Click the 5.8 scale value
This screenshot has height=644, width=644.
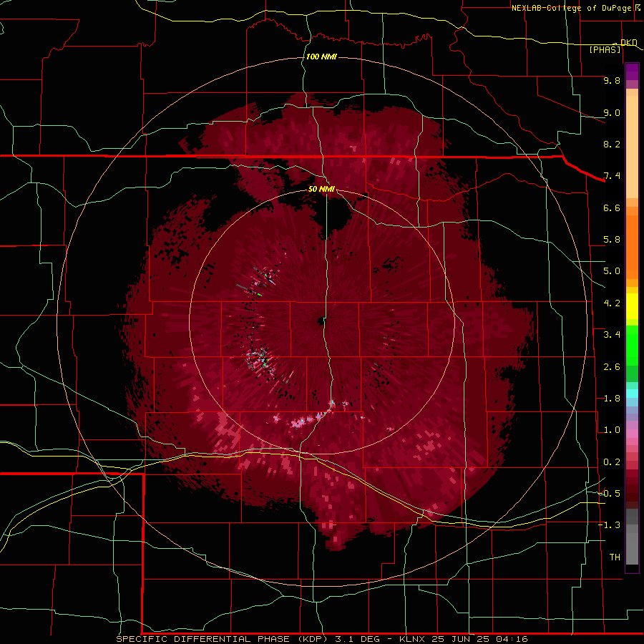(x=612, y=240)
